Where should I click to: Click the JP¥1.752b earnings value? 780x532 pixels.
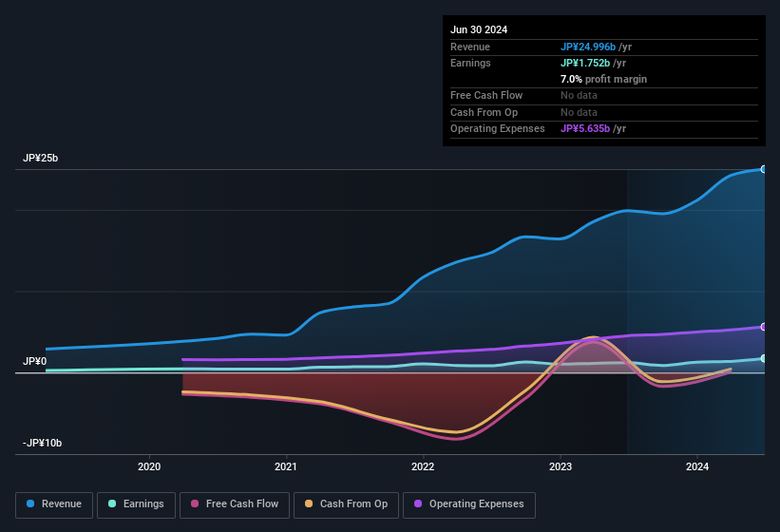point(585,63)
